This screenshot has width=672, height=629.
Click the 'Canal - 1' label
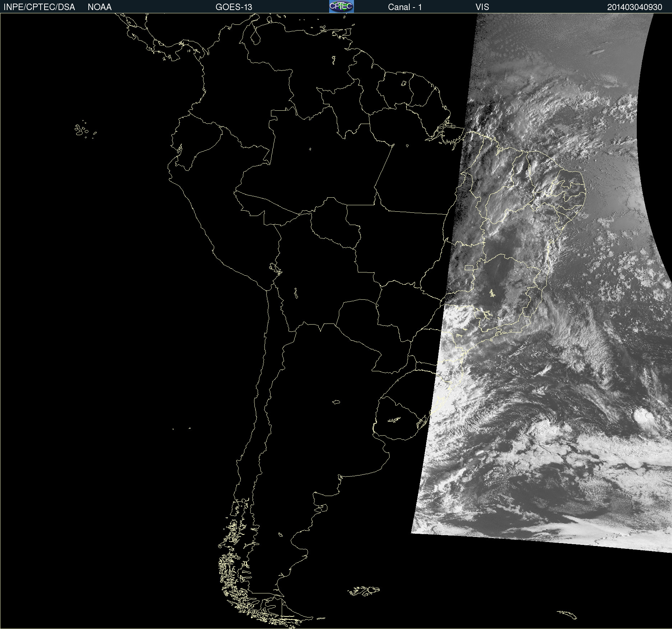[405, 7]
